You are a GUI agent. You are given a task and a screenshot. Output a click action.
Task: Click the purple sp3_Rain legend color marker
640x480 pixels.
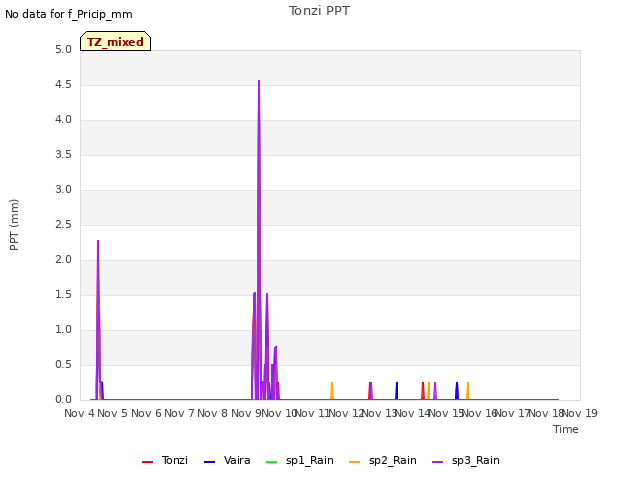[438, 462]
